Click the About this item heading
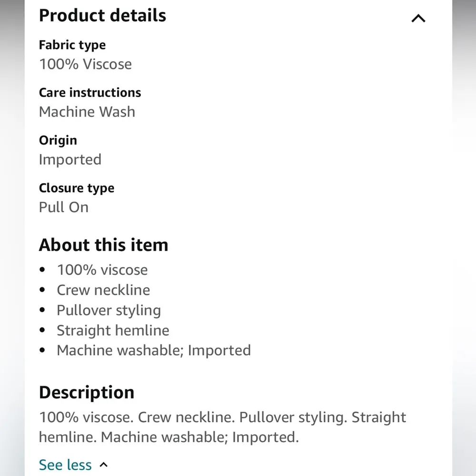This screenshot has height=476, width=476. [103, 245]
